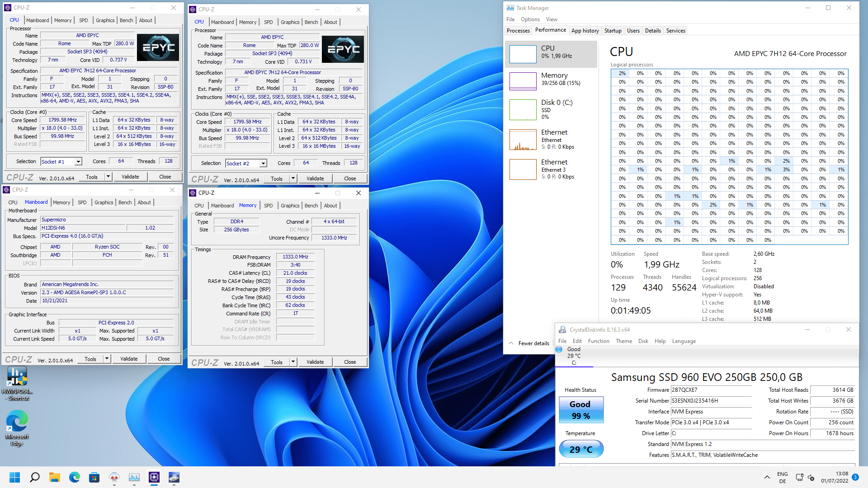Click the Serial Number field in CrystalDiskInfo
The width and height of the screenshot is (868, 488).
[711, 401]
